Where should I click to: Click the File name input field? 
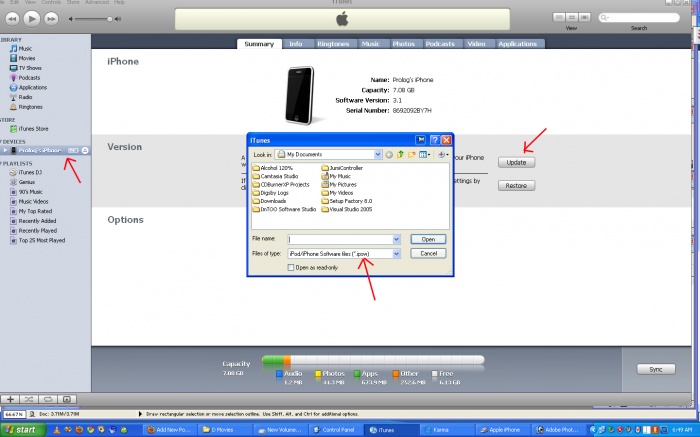pos(340,239)
